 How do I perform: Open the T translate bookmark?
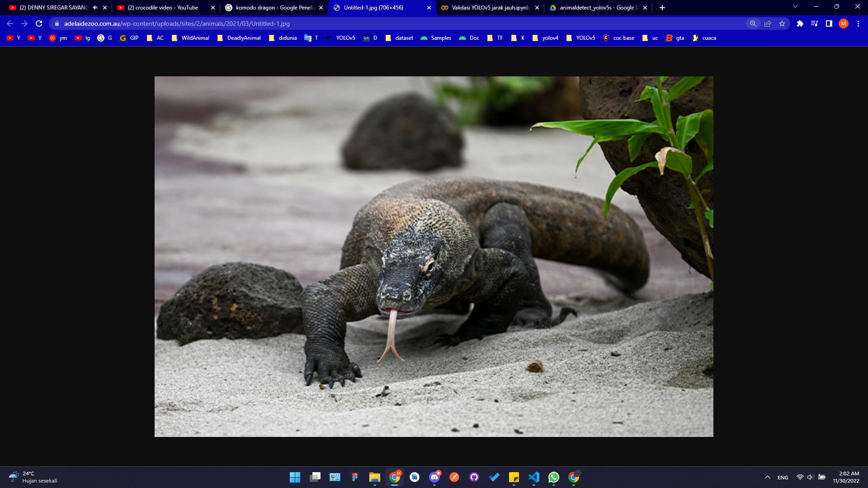(311, 38)
